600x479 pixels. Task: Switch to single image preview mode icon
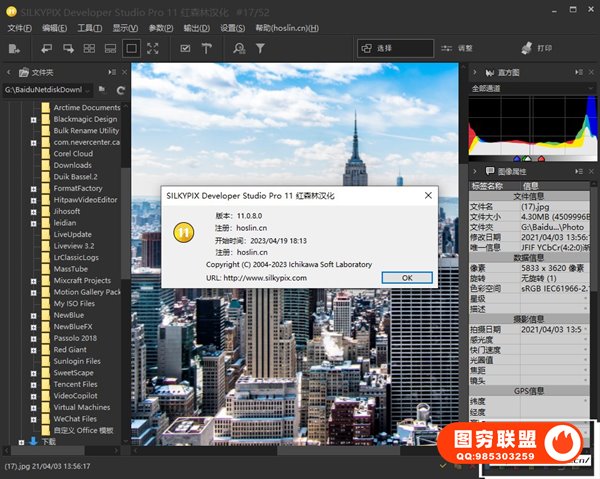click(131, 48)
